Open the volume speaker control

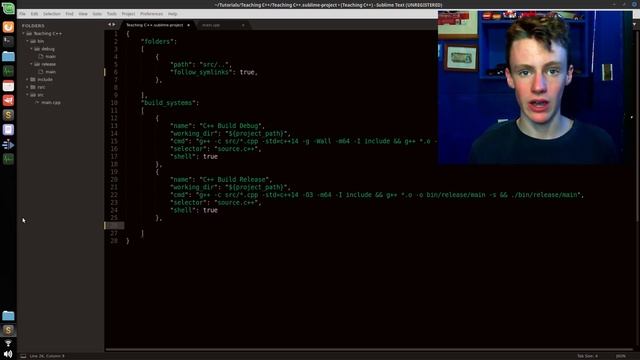coord(8,354)
